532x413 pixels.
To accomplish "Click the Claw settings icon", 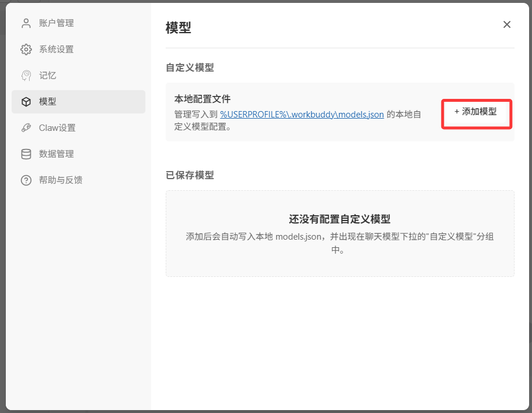I will click(x=26, y=127).
